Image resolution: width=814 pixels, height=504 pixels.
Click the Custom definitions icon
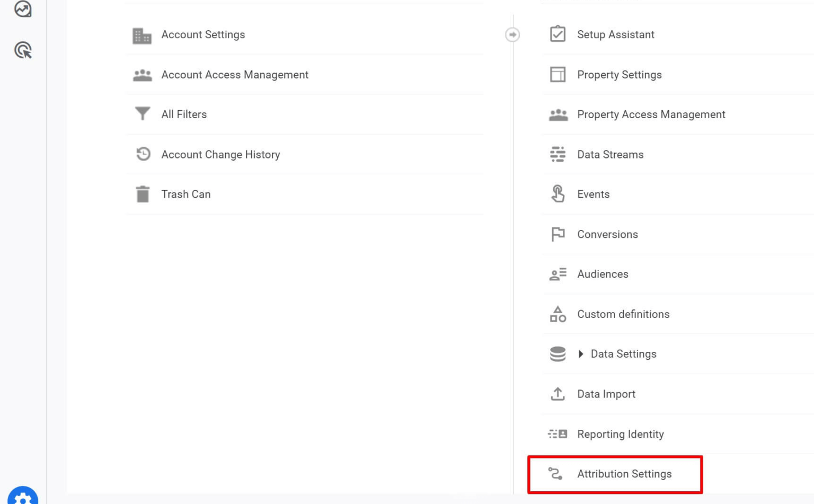558,314
